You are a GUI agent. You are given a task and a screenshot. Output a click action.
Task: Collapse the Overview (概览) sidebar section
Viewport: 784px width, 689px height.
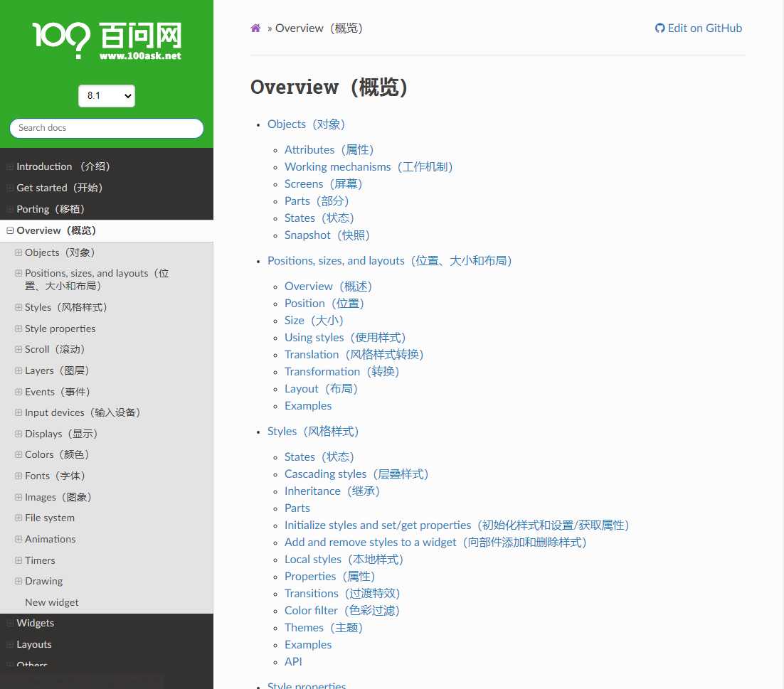coord(10,230)
